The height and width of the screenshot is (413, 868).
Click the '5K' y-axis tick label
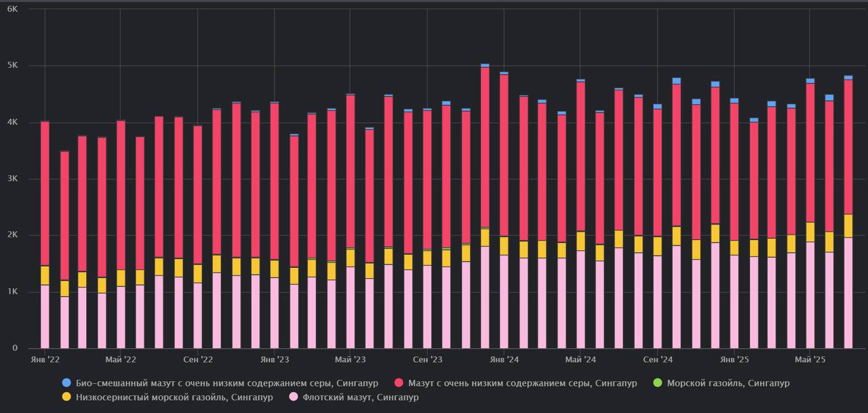pos(13,66)
